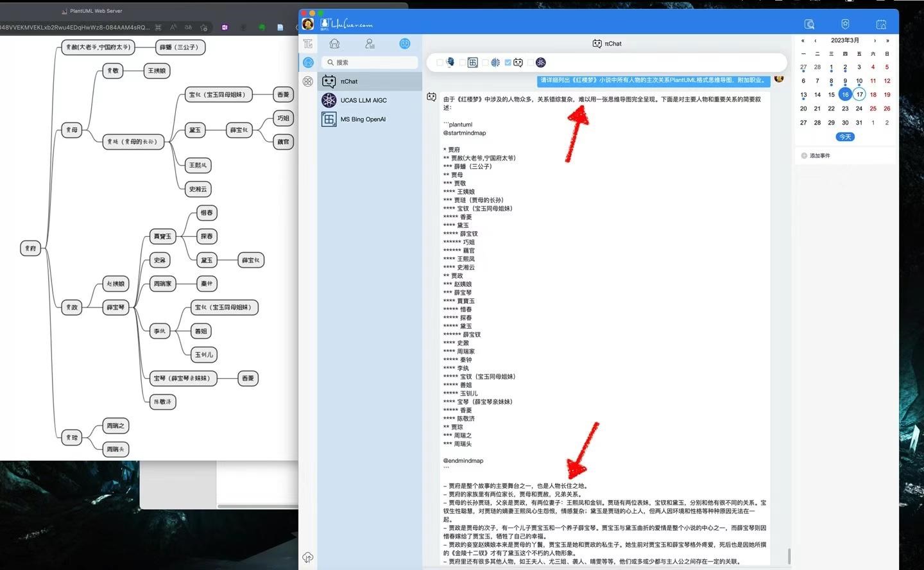The height and width of the screenshot is (570, 924).
Task: Click the AI head model icon
Action: click(450, 62)
